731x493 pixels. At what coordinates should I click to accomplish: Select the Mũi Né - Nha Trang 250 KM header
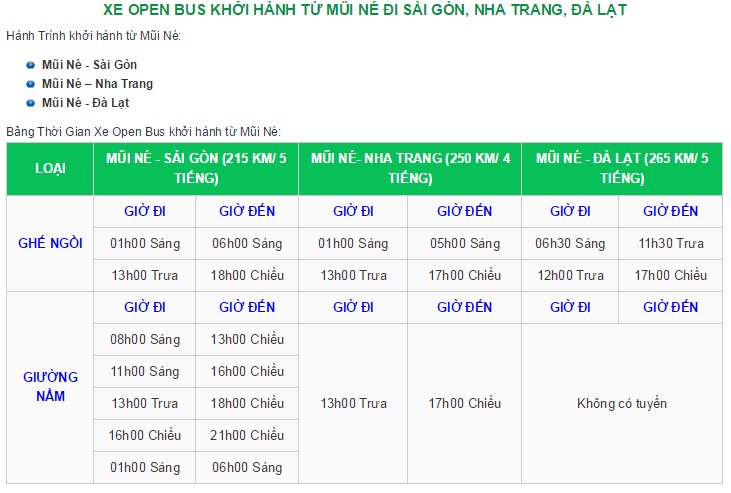410,168
